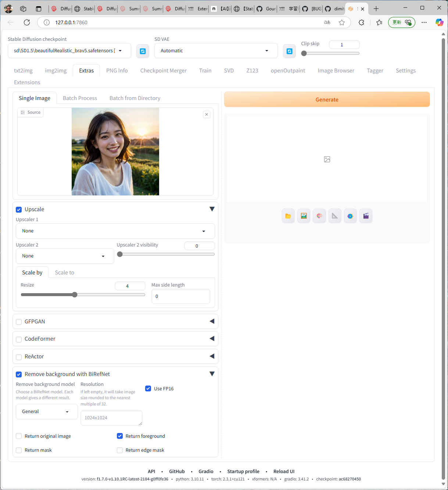This screenshot has width=448, height=490.
Task: Send image to img2img via picture icon
Action: [x=304, y=216]
